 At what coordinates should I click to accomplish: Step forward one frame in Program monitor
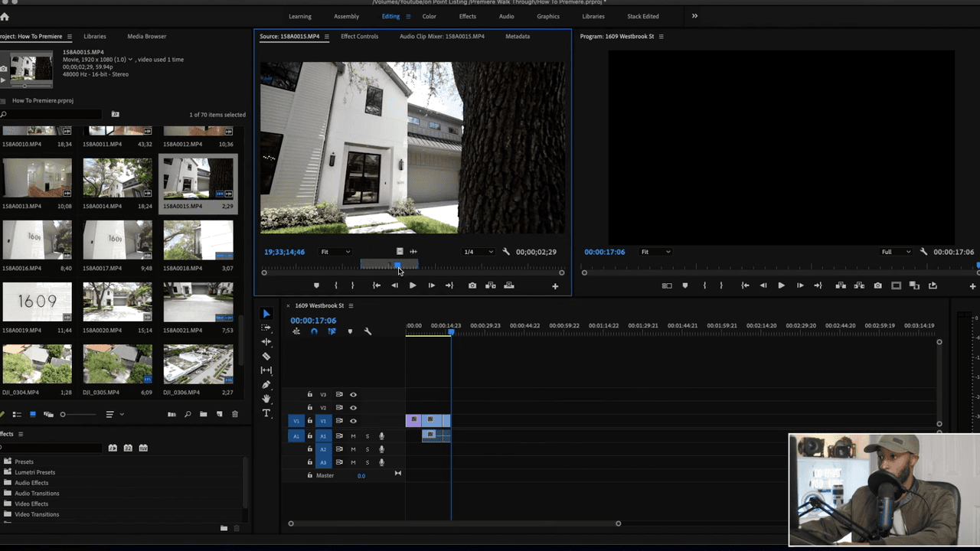coord(800,285)
